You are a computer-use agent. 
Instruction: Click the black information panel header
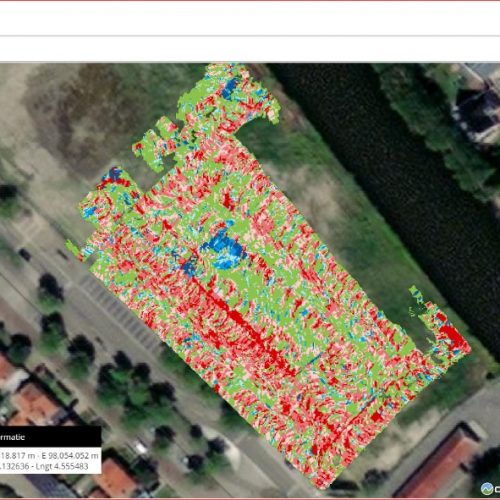point(50,437)
